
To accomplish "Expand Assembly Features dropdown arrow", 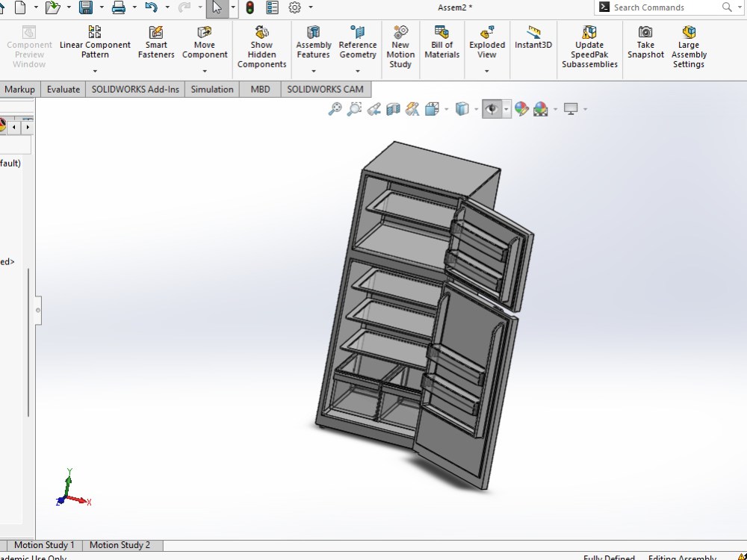I will (x=314, y=71).
